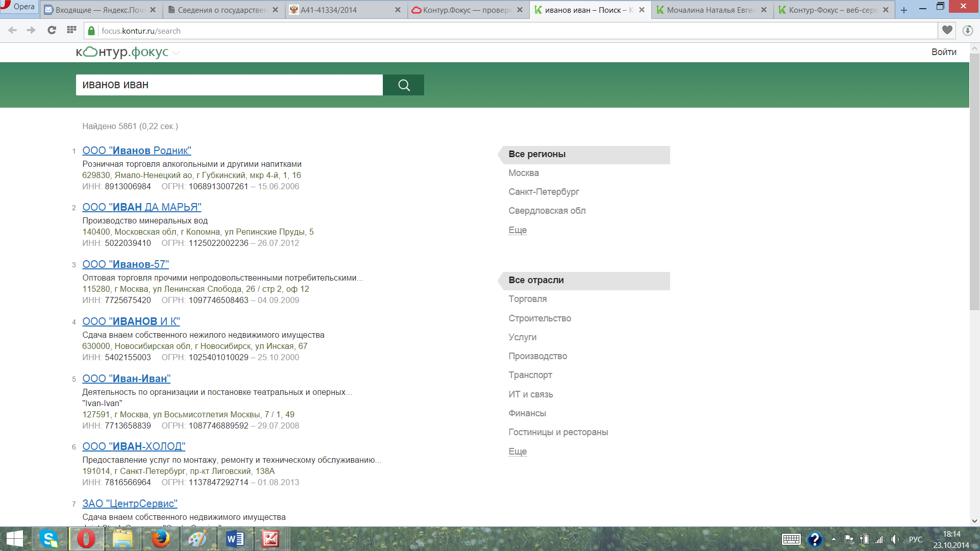Screen dimensions: 980x551
Task: Open Speed Dial grid icon
Action: click(x=71, y=30)
